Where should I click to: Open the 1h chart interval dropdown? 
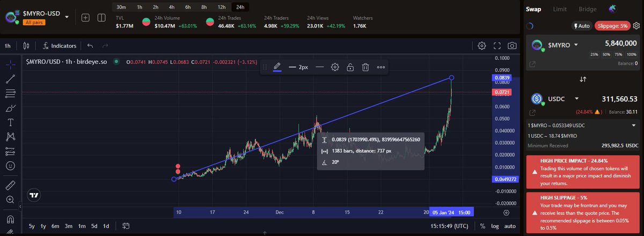pyautogui.click(x=8, y=46)
